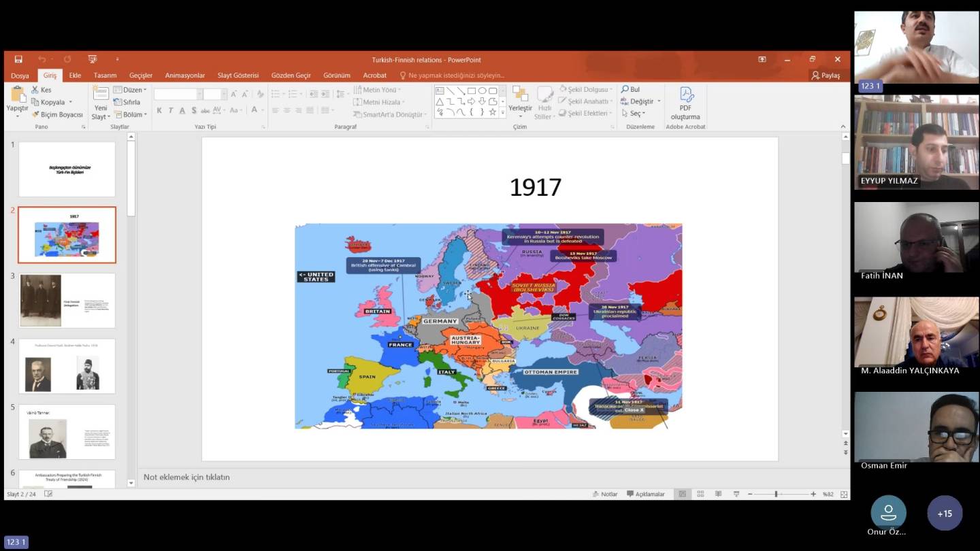The height and width of the screenshot is (551, 980).
Task: Fit slide to current window icon
Action: click(x=844, y=494)
